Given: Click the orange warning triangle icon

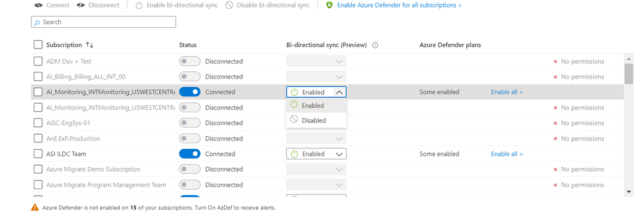Looking at the screenshot, I should pyautogui.click(x=35, y=207).
